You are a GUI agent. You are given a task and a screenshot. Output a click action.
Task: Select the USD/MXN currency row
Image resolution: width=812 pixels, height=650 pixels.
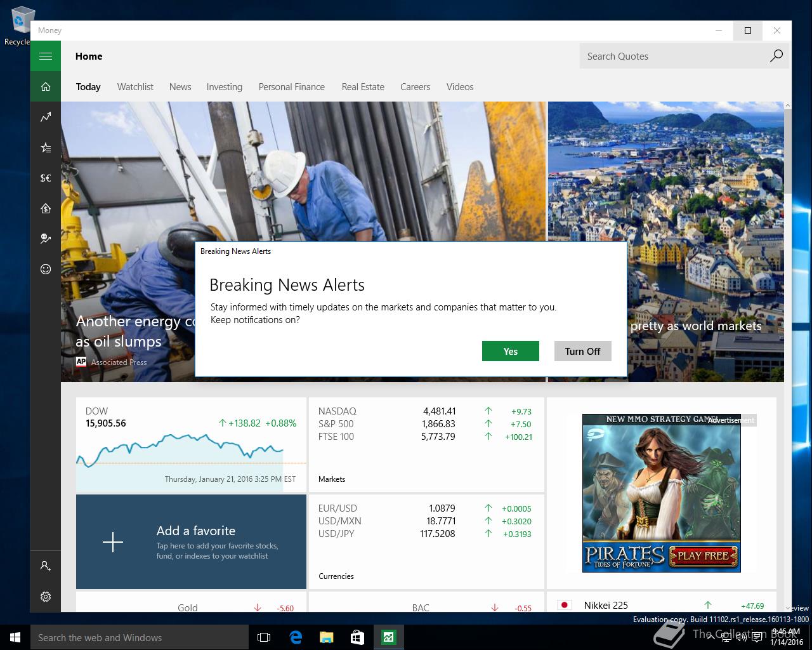pos(425,521)
